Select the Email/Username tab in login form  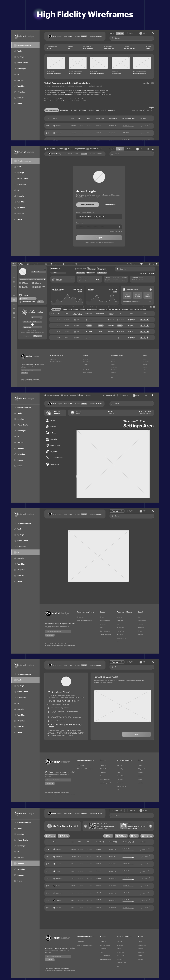[88, 205]
